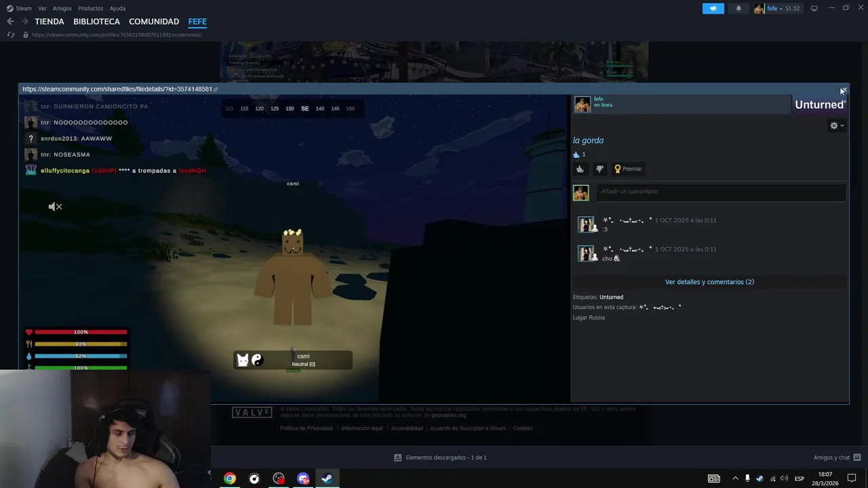Click the touch keyboard tray icon
The image size is (868, 488).
713,479
